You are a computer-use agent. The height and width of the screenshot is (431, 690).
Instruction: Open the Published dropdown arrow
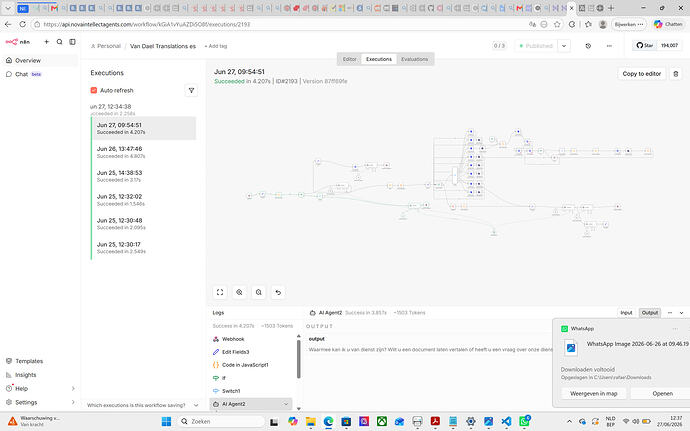click(564, 46)
